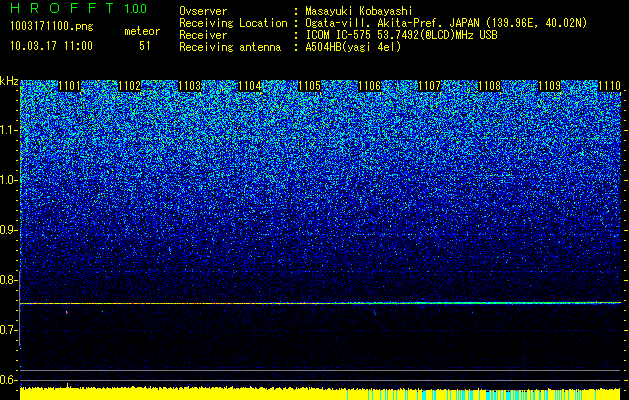Click the 1105 time marker
Screen dimensions: 629x400
(x=310, y=86)
